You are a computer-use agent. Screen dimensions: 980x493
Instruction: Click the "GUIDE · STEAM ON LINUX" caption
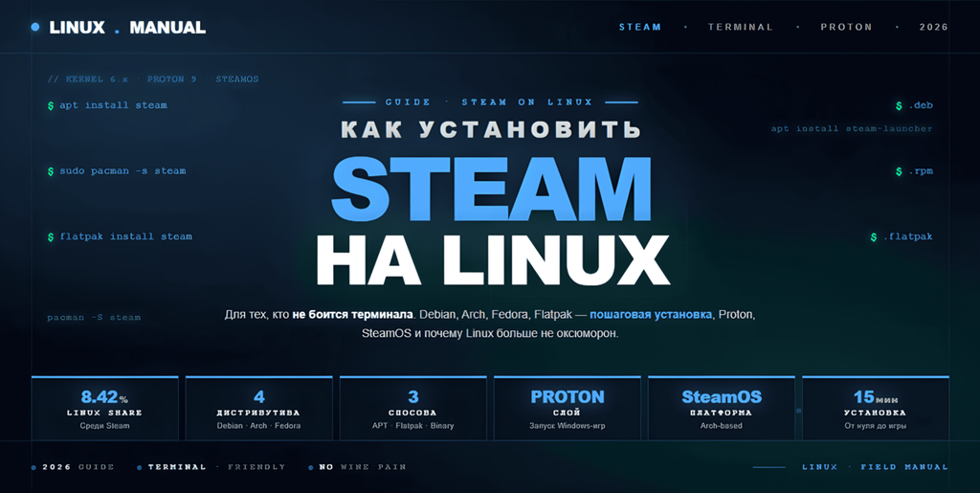click(489, 101)
